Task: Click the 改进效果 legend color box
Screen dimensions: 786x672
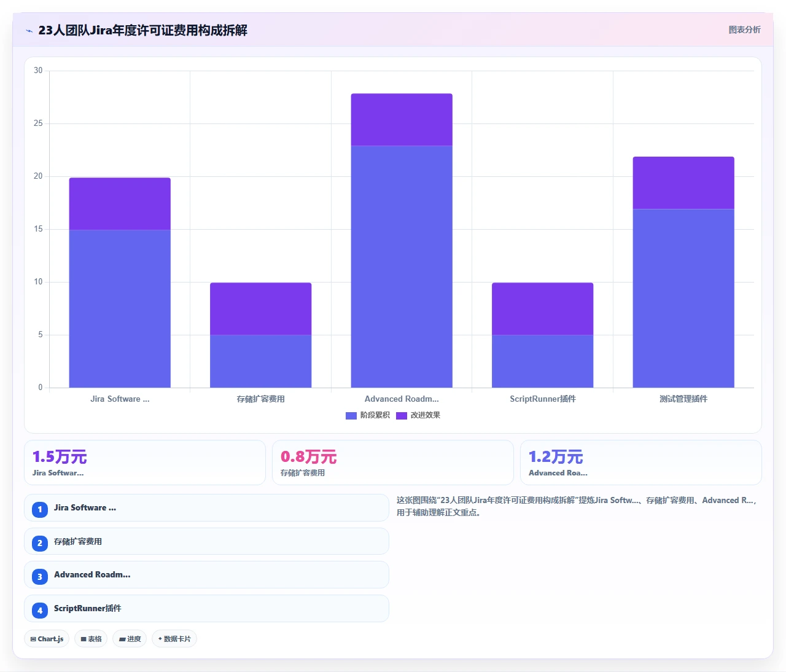Action: pos(402,416)
